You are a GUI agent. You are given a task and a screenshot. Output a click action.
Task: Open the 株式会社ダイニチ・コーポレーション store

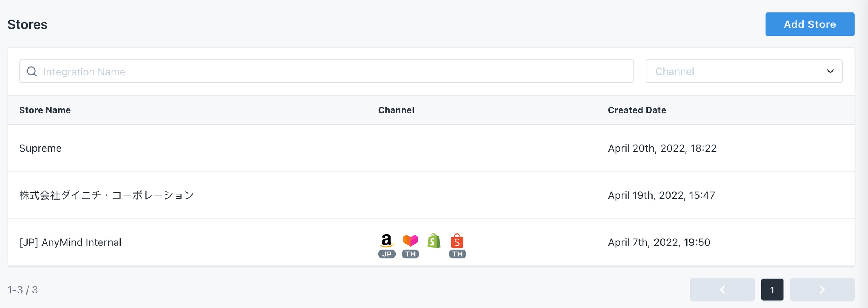point(107,195)
